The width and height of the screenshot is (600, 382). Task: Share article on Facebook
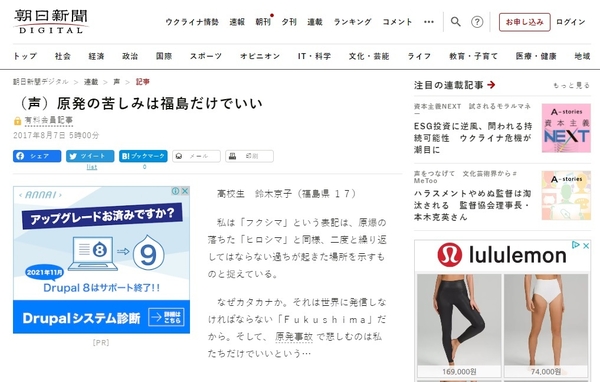coord(37,156)
